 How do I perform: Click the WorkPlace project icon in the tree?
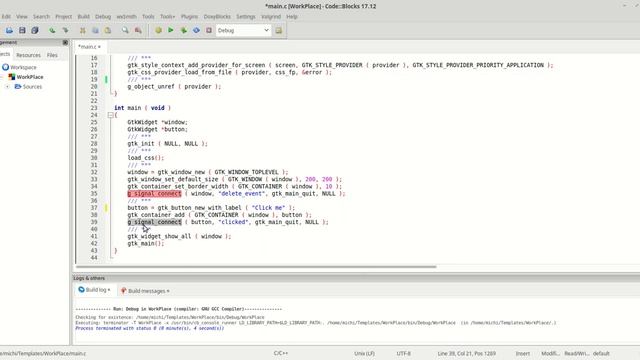point(12,77)
